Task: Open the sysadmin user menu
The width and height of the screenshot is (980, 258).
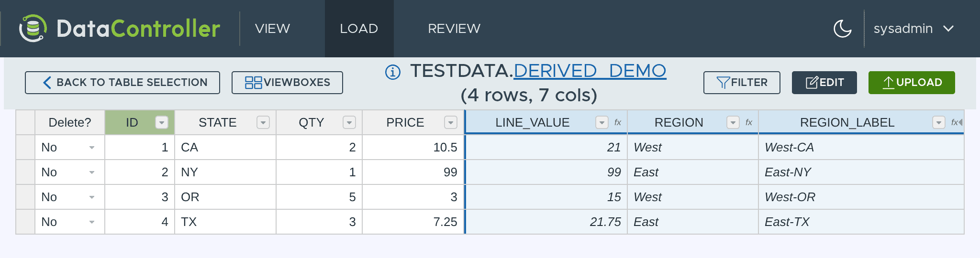Action: pos(913,29)
